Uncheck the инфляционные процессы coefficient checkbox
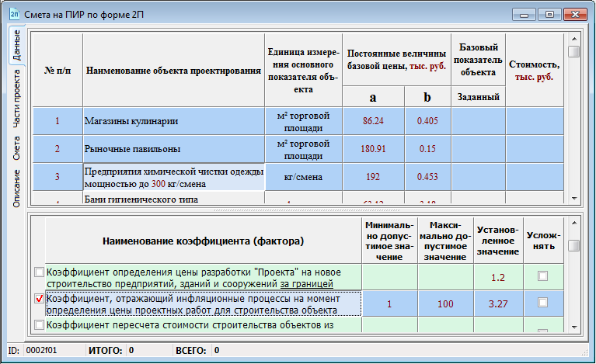The width and height of the screenshot is (596, 364). click(x=39, y=299)
